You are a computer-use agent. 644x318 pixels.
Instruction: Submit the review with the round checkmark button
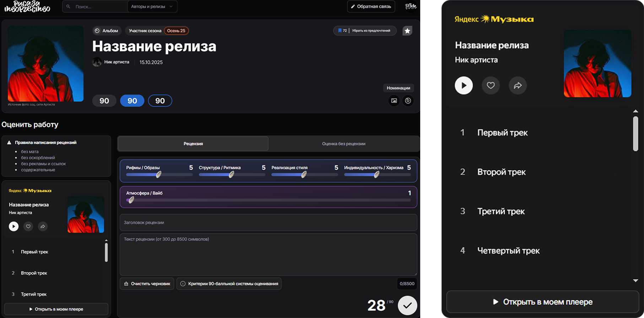click(x=407, y=305)
